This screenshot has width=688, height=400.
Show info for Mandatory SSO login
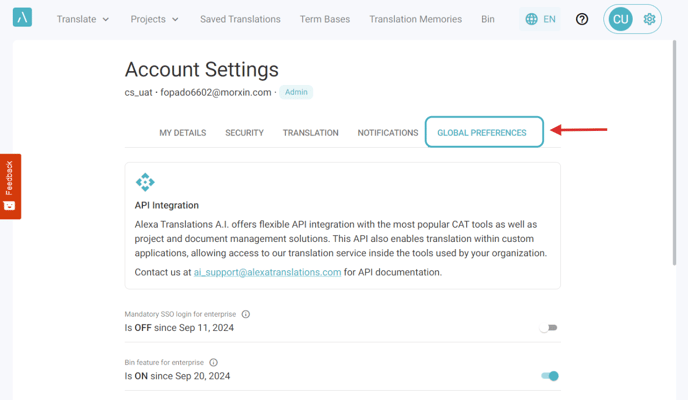click(246, 314)
